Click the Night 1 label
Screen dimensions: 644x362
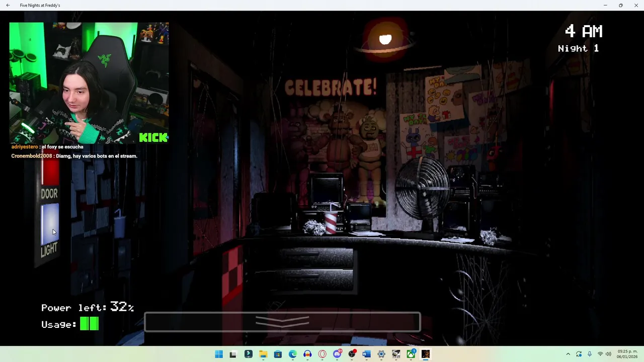click(578, 48)
